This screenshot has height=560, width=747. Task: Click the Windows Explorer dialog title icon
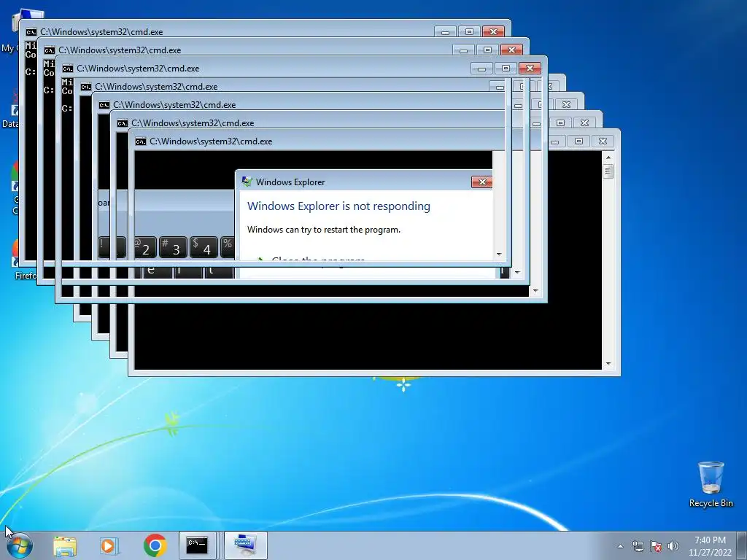(247, 182)
